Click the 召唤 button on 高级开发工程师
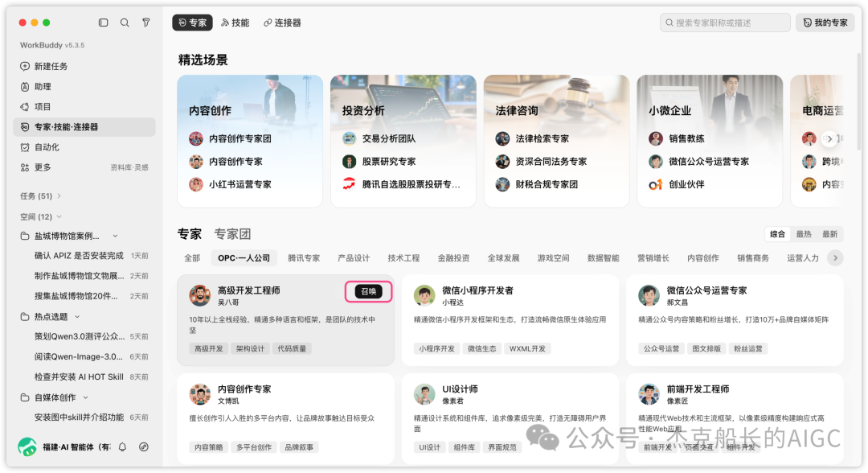The height and width of the screenshot is (473, 868). [369, 291]
